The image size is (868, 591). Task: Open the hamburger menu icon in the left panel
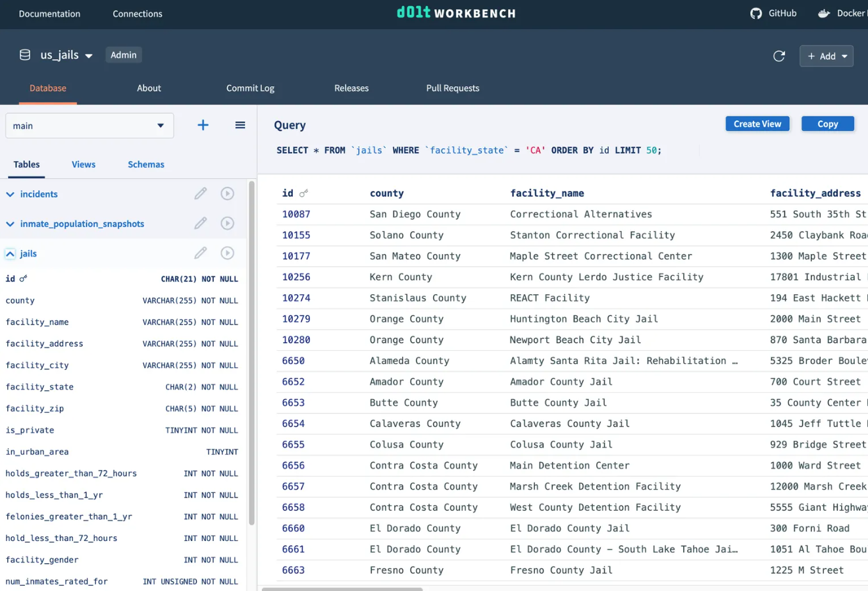tap(240, 125)
